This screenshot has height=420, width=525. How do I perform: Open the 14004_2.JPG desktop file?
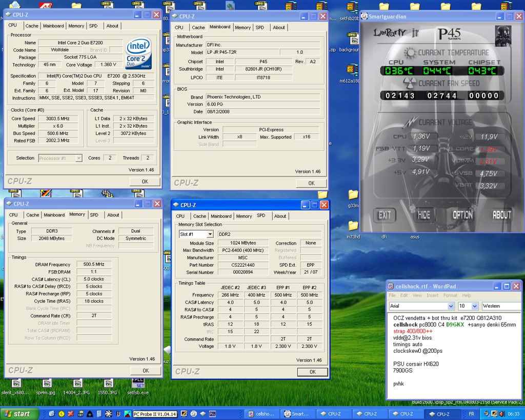click(77, 384)
